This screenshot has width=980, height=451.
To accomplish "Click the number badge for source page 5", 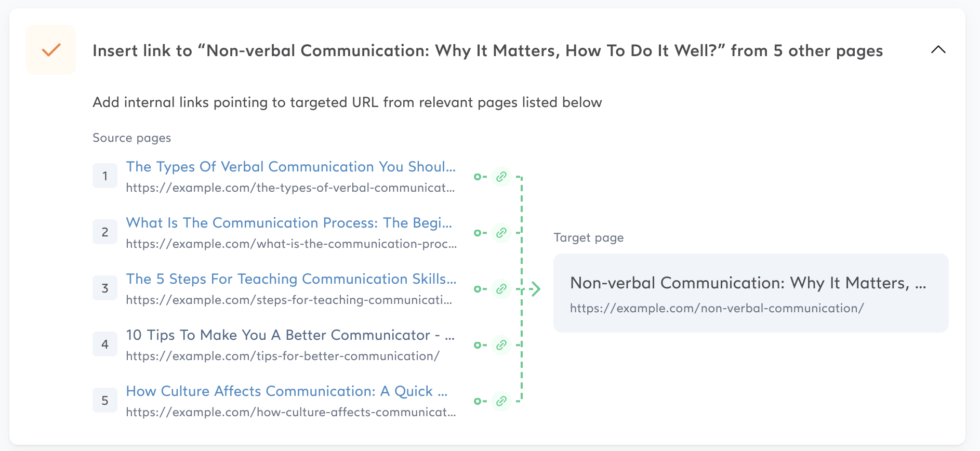I will [105, 400].
